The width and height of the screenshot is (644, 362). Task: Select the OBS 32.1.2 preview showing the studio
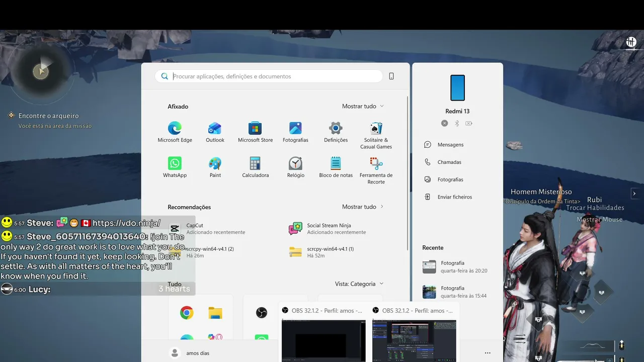414,340
